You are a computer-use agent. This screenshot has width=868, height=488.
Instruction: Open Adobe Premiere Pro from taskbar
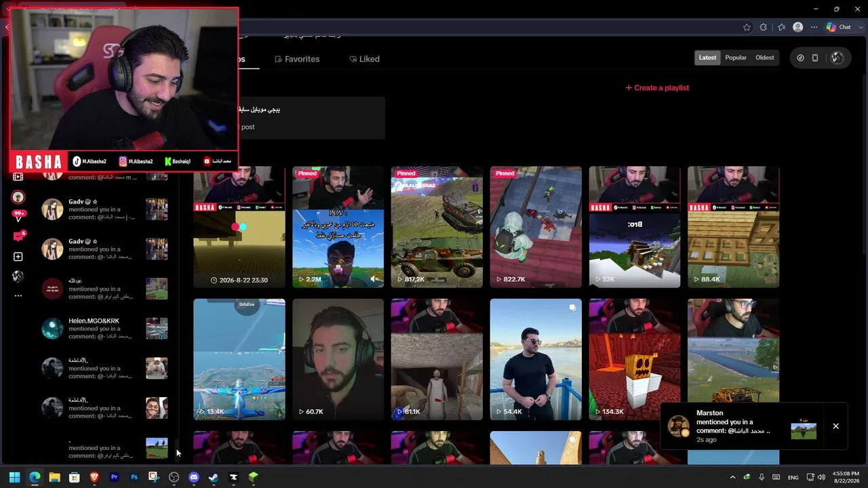click(114, 477)
